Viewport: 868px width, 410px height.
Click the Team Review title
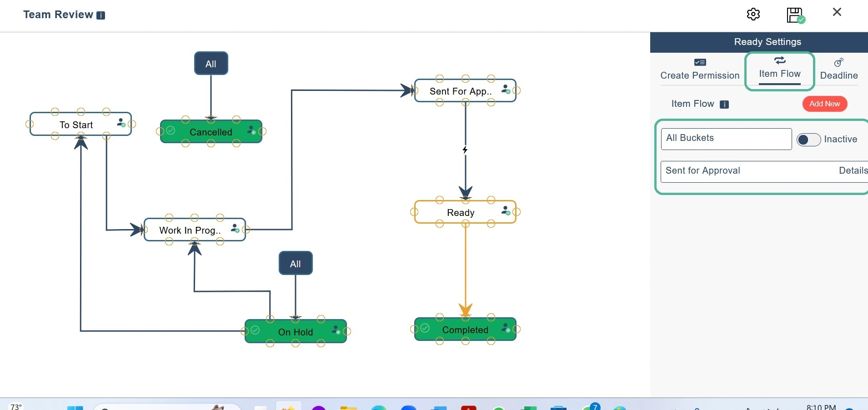click(x=58, y=15)
